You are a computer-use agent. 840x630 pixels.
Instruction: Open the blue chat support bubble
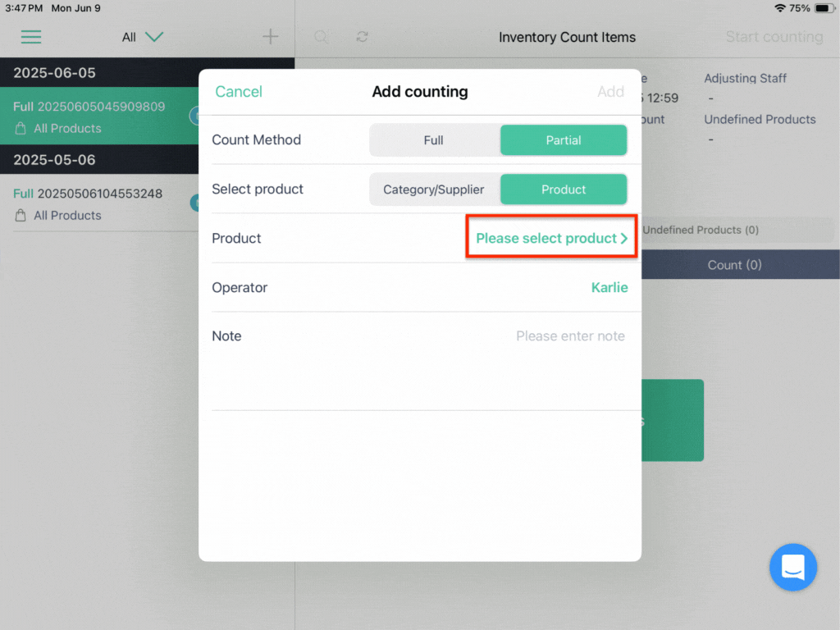point(793,567)
